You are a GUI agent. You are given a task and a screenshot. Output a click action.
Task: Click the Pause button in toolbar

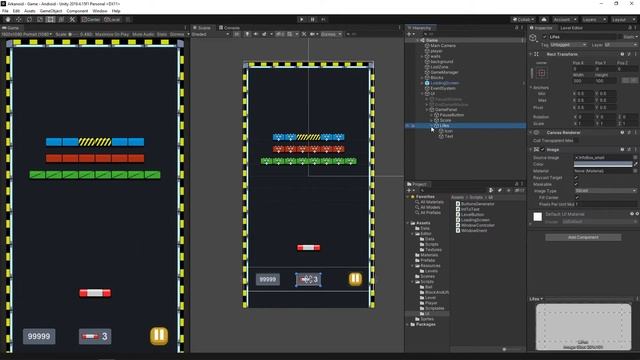(x=313, y=19)
